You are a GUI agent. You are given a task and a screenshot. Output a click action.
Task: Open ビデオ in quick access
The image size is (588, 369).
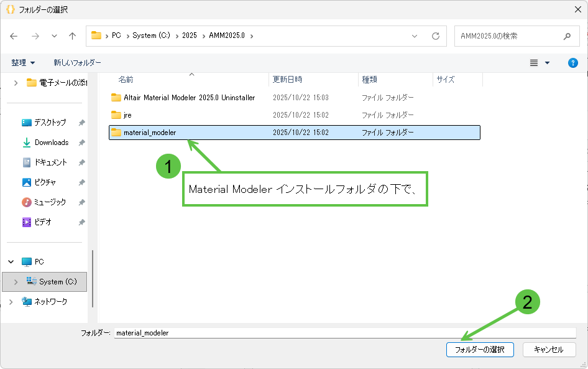point(43,222)
